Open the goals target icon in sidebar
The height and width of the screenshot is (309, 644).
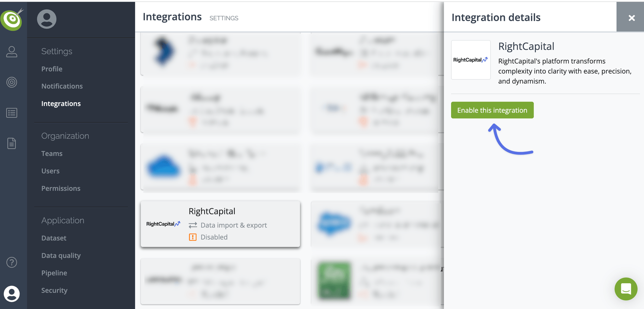pos(12,82)
